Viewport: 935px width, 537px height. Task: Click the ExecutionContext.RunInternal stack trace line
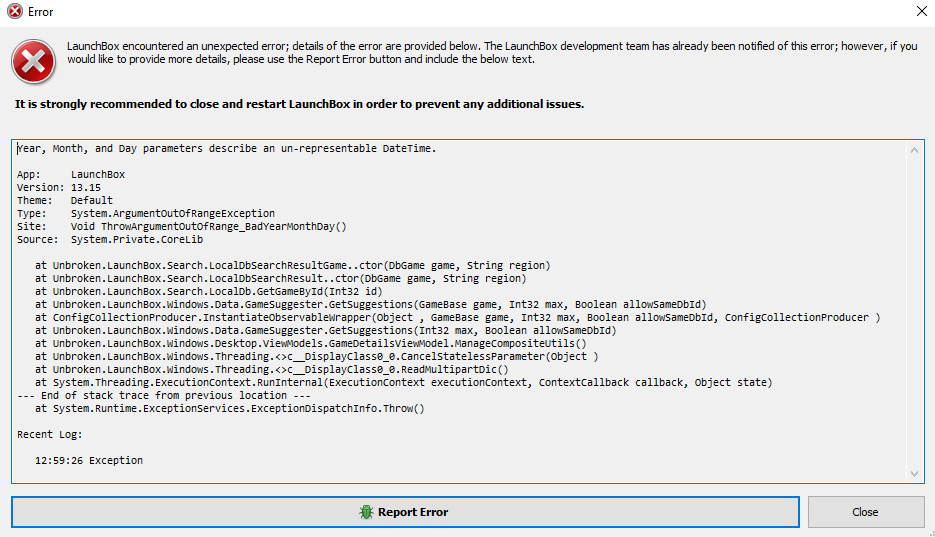(404, 383)
